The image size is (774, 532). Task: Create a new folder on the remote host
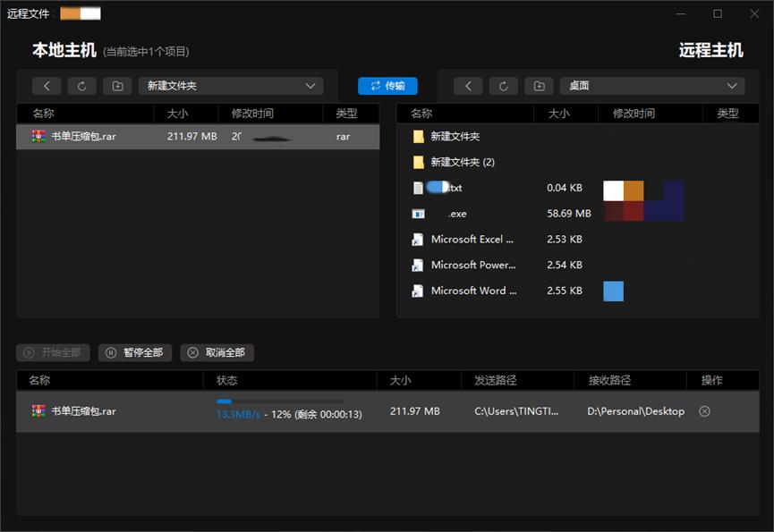tap(538, 86)
